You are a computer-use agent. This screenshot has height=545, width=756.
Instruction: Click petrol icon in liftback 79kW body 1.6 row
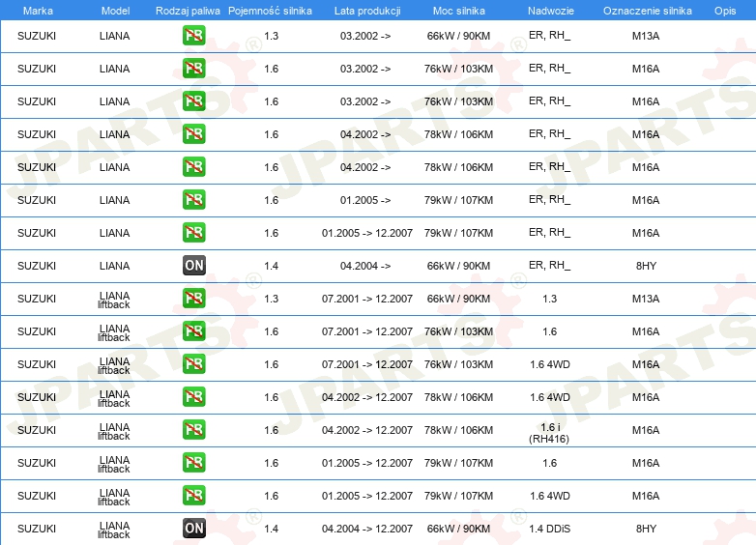pos(193,463)
